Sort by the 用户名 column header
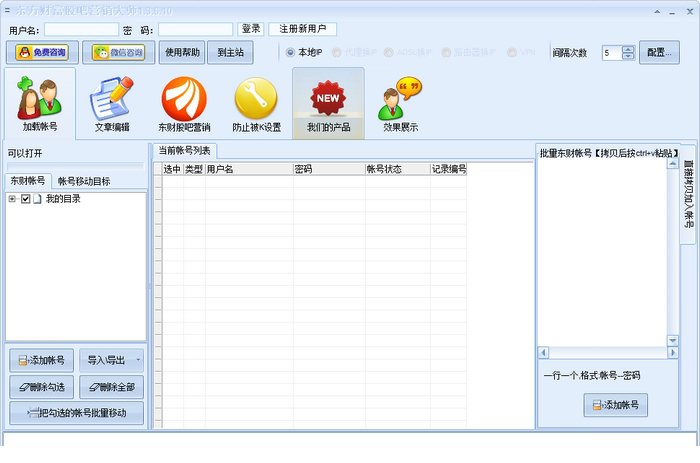Screen dimensions: 700x463 [x=249, y=169]
